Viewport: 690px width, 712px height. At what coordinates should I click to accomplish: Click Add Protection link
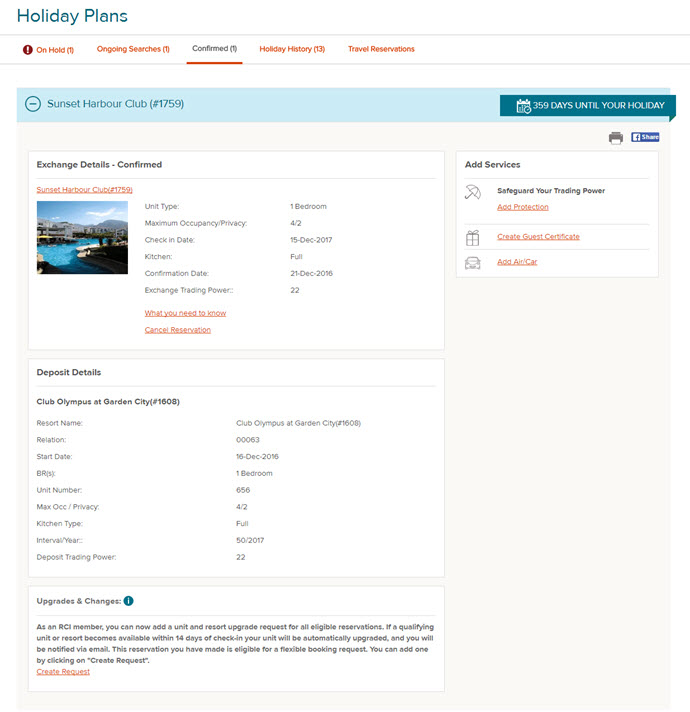tap(522, 207)
